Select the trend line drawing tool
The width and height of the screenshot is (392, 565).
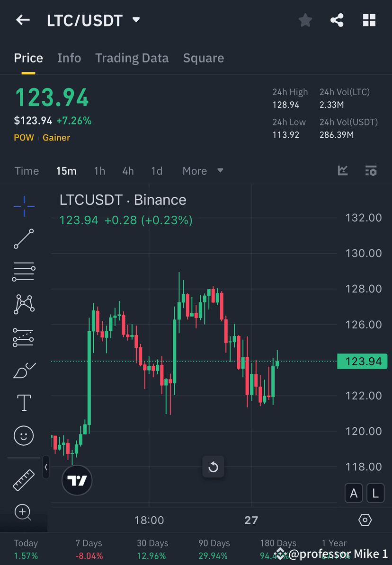tap(24, 239)
